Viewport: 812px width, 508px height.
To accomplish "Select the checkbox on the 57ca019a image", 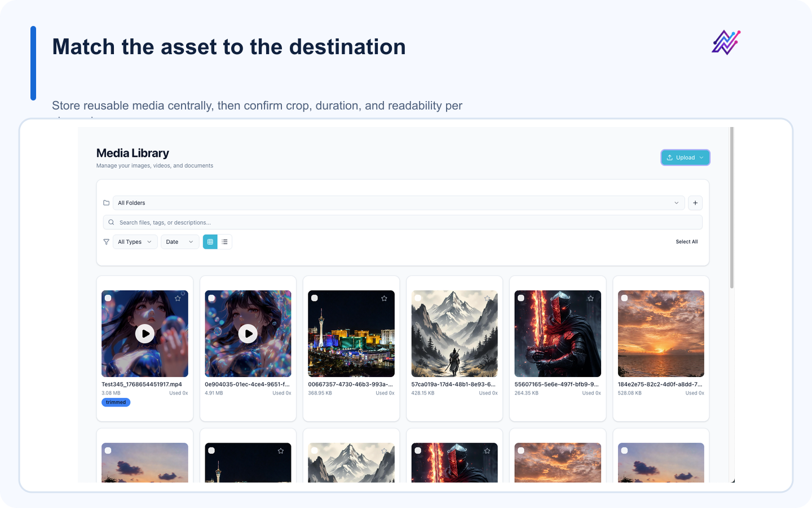I will coord(418,298).
